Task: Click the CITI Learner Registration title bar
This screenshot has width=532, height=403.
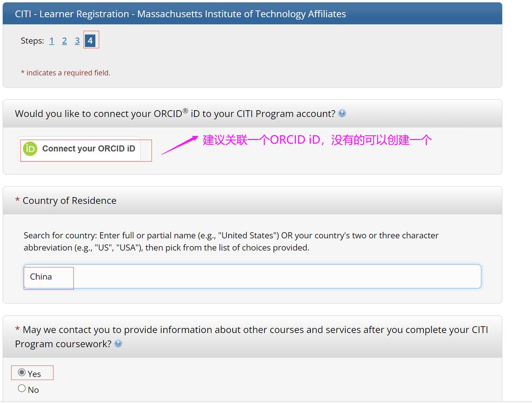Action: click(x=180, y=14)
